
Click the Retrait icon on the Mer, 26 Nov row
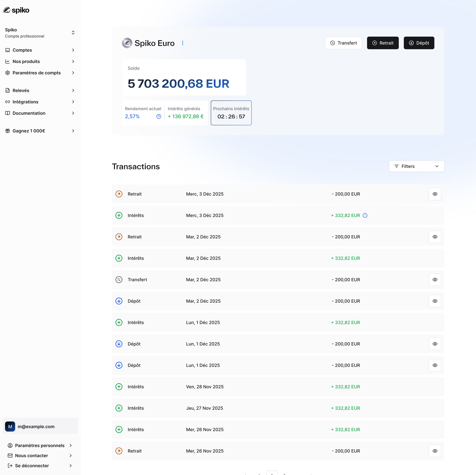(x=119, y=451)
